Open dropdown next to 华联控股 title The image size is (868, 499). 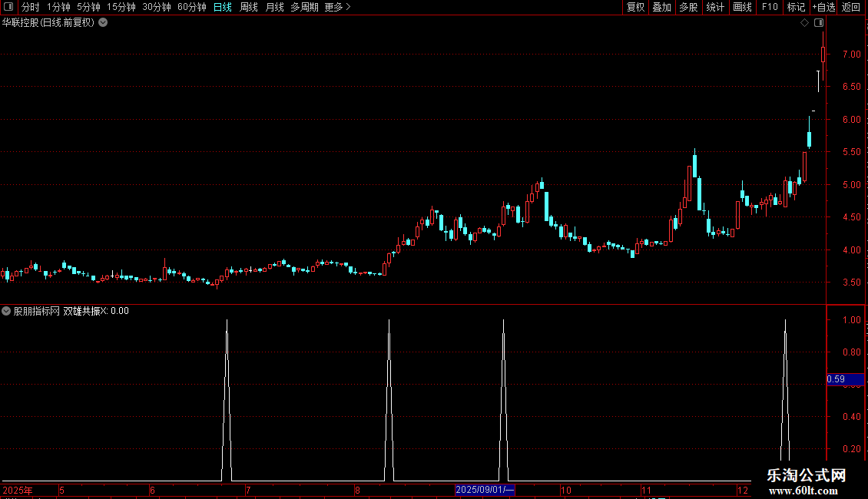103,23
